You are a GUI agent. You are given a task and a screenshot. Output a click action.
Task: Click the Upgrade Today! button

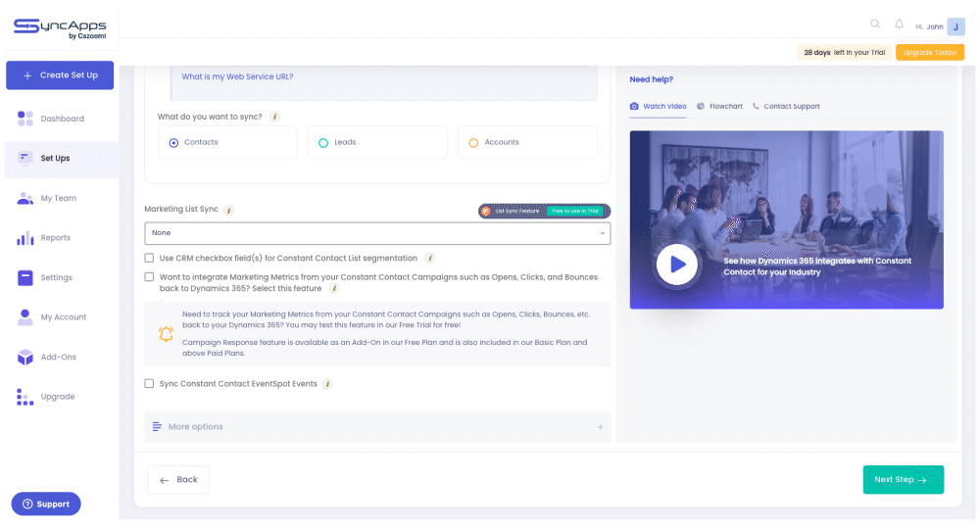929,53
